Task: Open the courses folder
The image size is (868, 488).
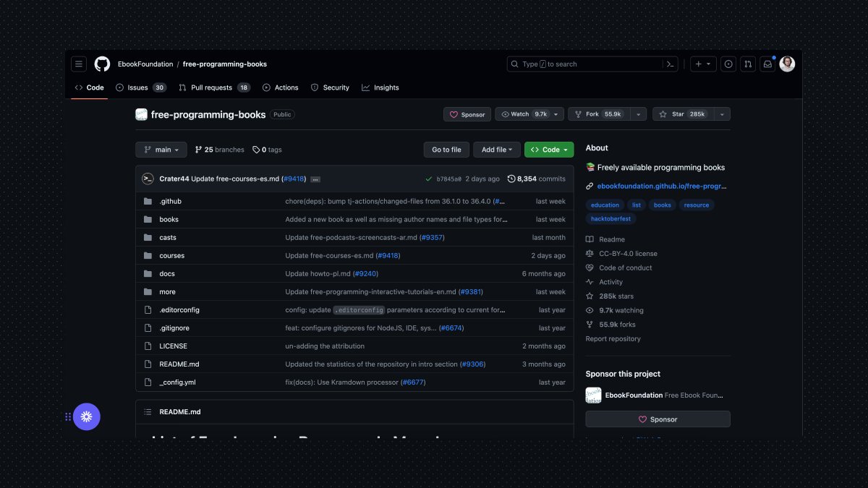Action: [x=171, y=255]
